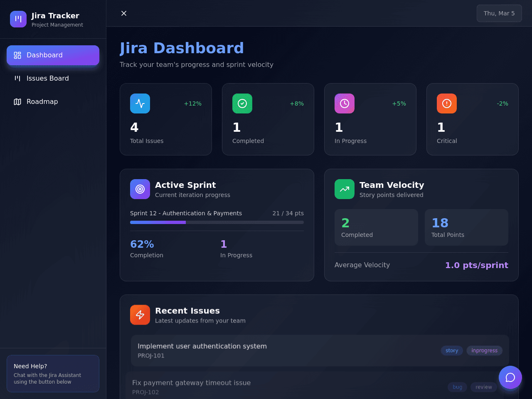Click the Roadmap map icon
532x399 pixels.
[x=17, y=102]
